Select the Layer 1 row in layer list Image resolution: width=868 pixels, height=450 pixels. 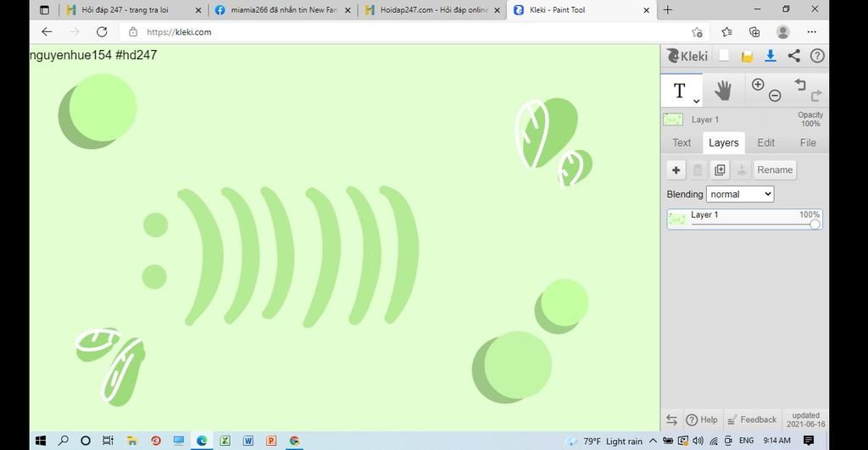tap(744, 219)
